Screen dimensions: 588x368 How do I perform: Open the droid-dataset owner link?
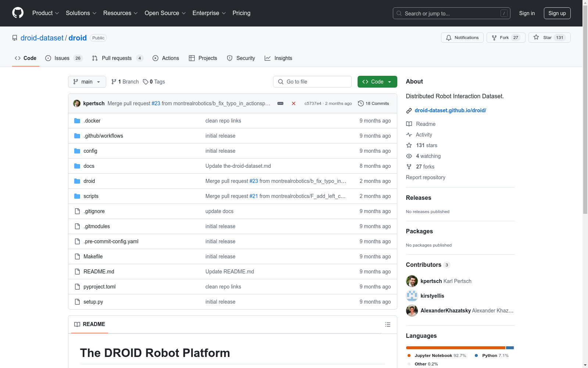[x=42, y=38]
